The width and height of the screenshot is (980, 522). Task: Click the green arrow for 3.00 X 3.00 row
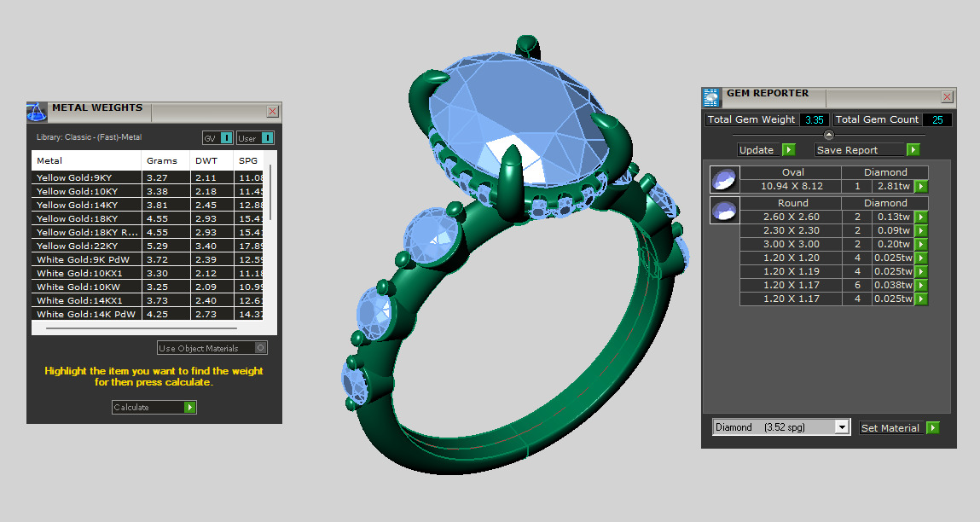click(x=920, y=245)
